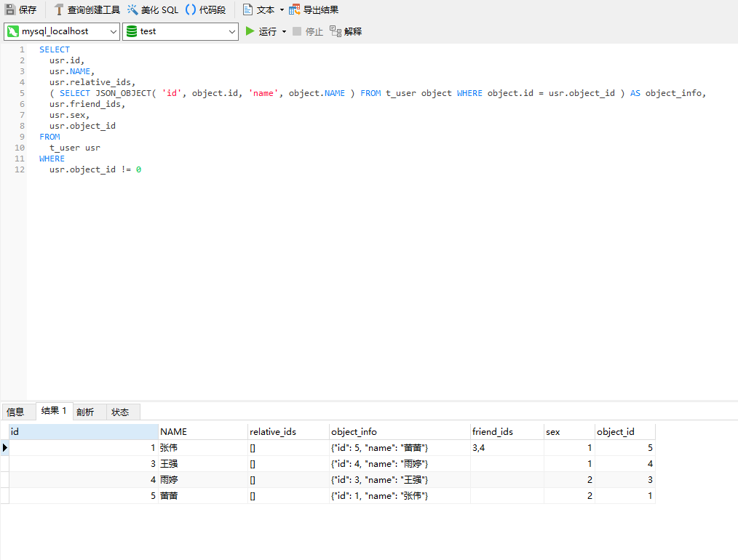Run the query with green play button
Screen dimensions: 738x560
tap(250, 31)
